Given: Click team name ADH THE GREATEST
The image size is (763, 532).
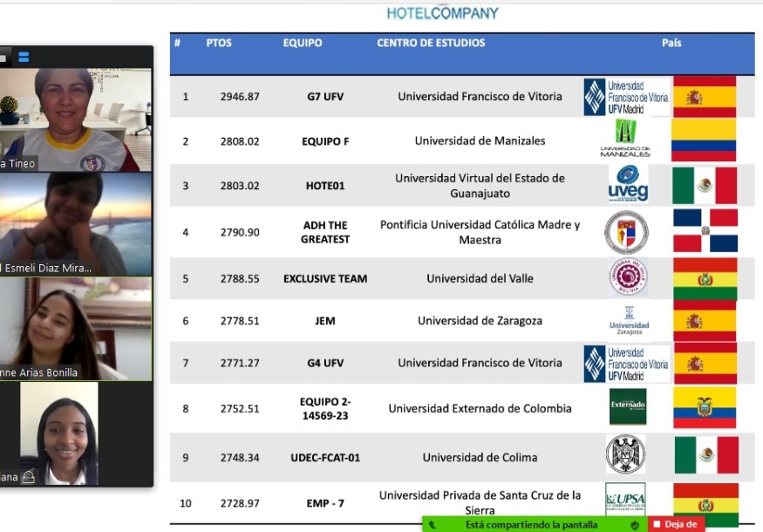Looking at the screenshot, I should point(325,232).
